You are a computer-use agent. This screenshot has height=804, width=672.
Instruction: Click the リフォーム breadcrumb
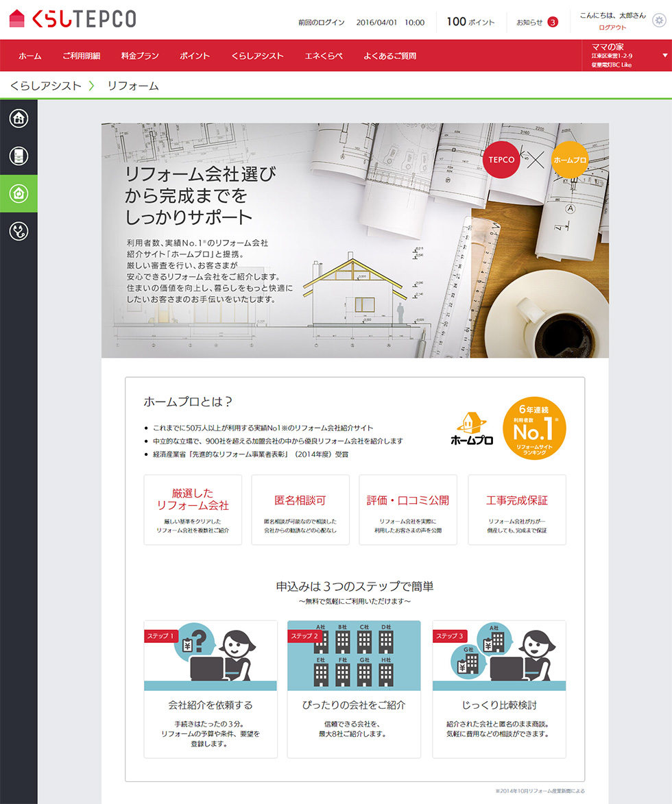coord(133,86)
